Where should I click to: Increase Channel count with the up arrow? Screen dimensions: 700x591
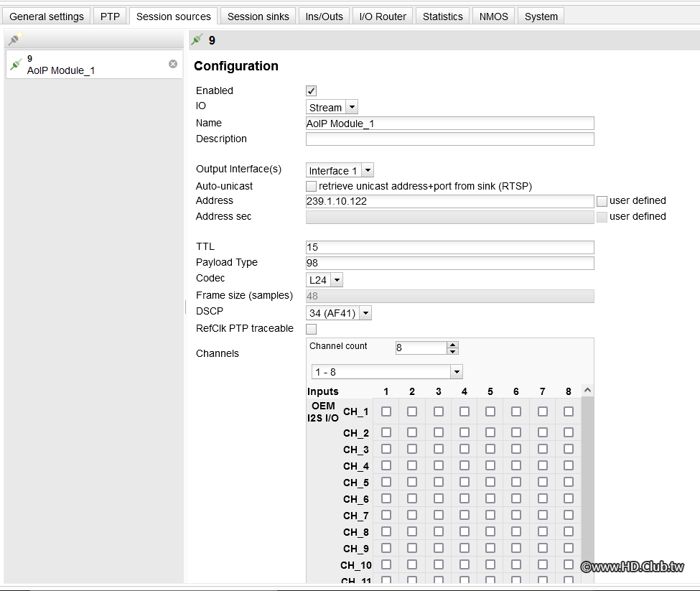click(x=452, y=344)
